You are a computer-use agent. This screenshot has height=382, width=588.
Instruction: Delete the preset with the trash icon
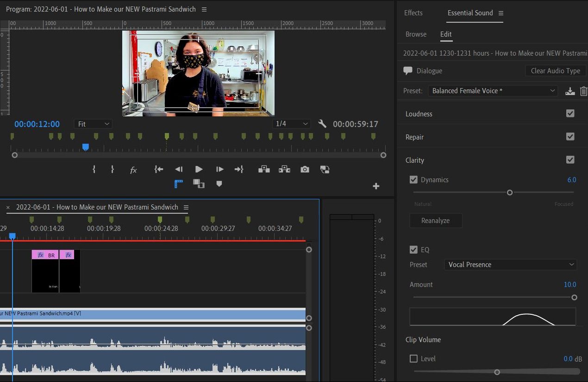[x=583, y=91]
